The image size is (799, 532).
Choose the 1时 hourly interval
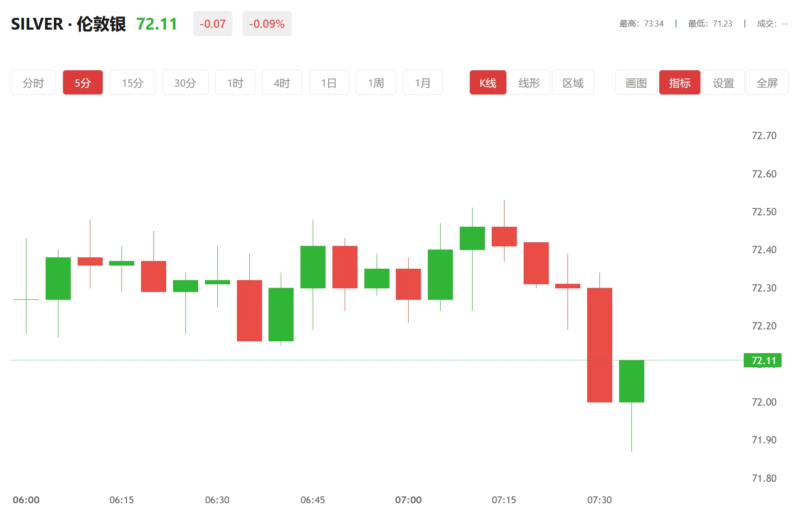pos(235,83)
